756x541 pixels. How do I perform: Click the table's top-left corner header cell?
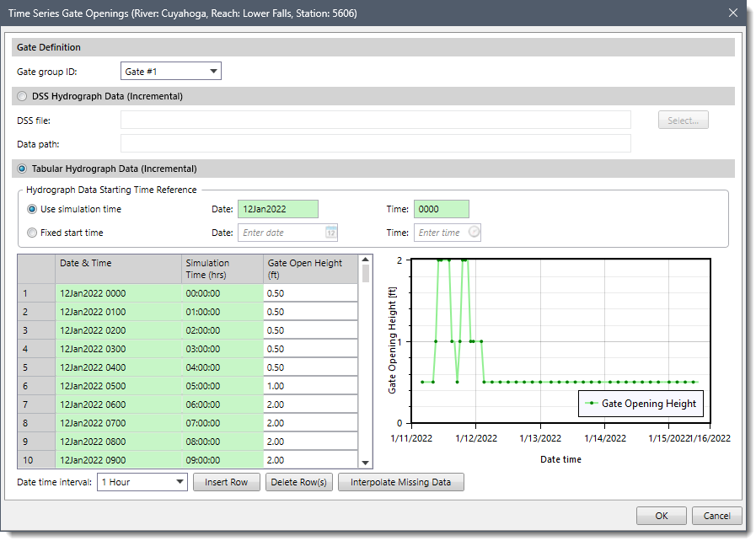tap(36, 269)
